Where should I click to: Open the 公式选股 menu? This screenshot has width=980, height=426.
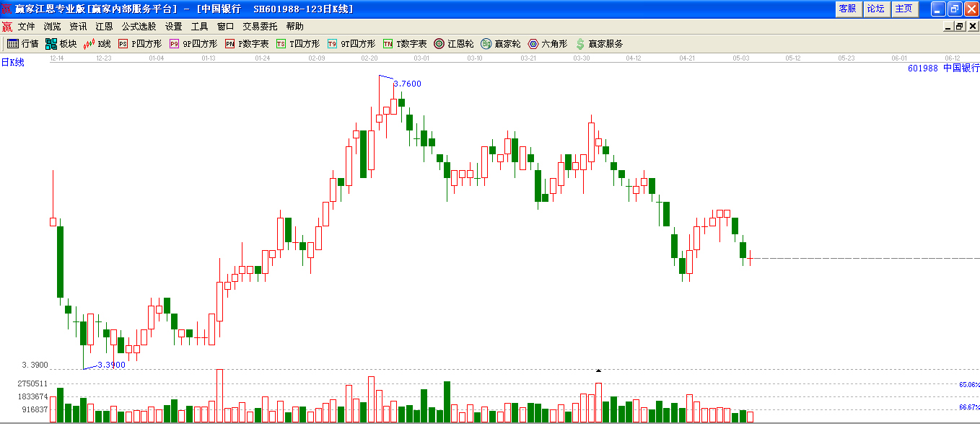(x=139, y=27)
